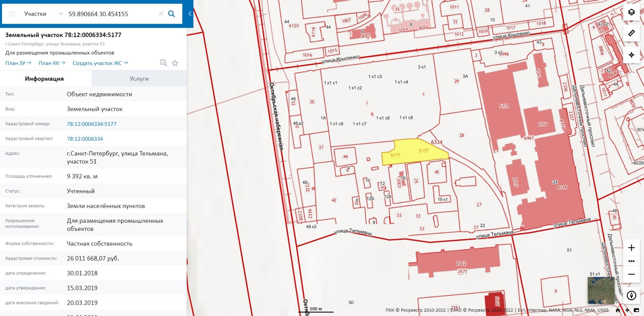Open the hamburger menu icon
644x316 pixels.
[12, 14]
